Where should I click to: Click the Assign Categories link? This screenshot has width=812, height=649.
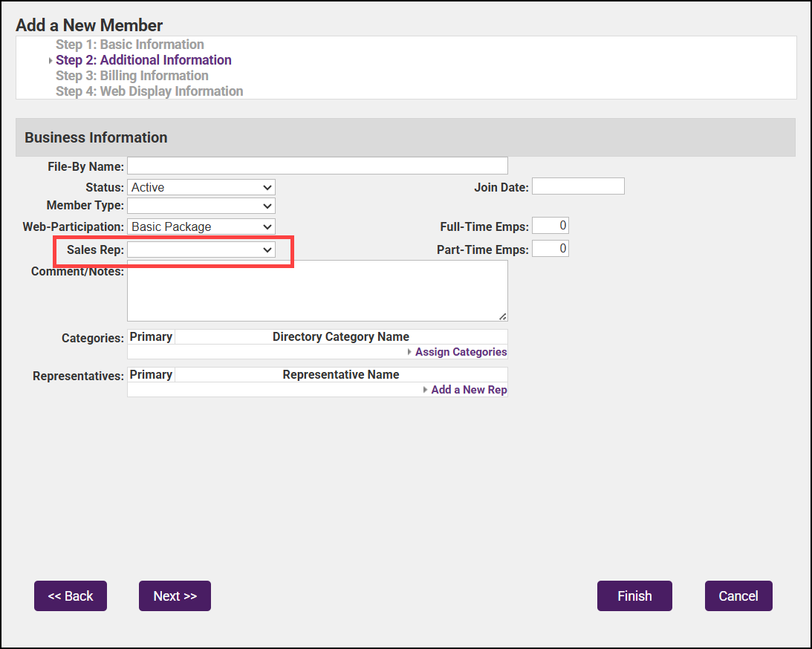point(461,352)
